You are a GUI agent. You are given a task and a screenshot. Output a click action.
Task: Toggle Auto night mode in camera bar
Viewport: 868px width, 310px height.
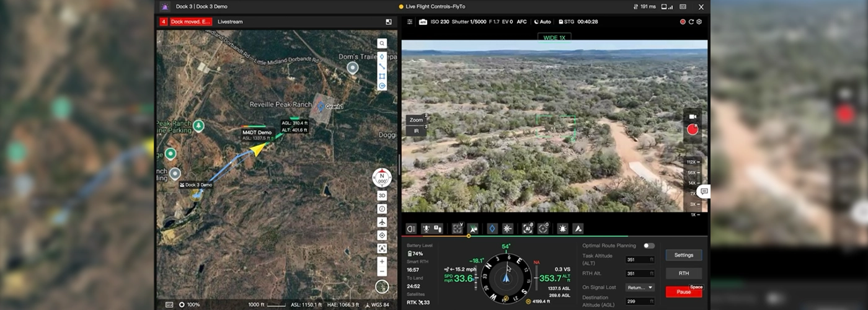542,22
